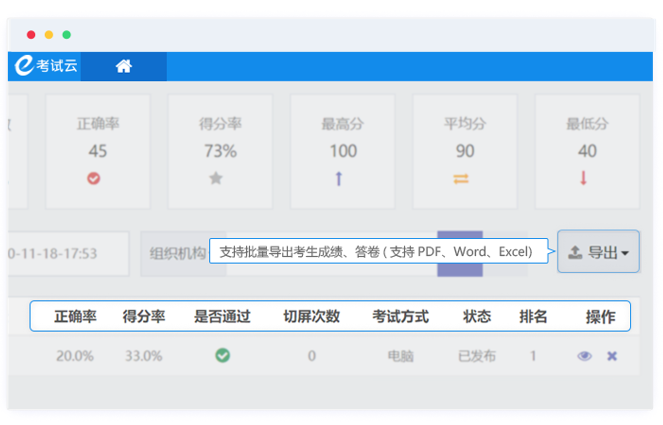Click the 是否通过 column header
The width and height of the screenshot is (663, 425).
tap(222, 316)
